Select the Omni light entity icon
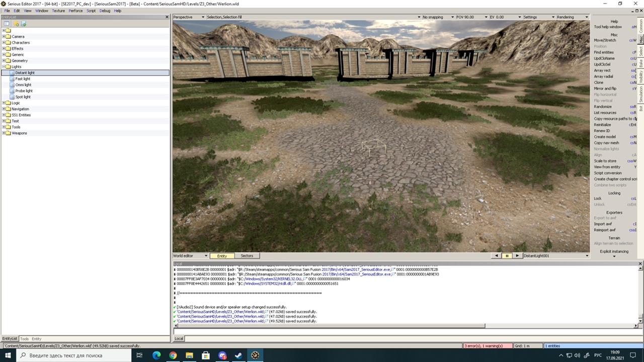644x362 pixels. tap(12, 85)
